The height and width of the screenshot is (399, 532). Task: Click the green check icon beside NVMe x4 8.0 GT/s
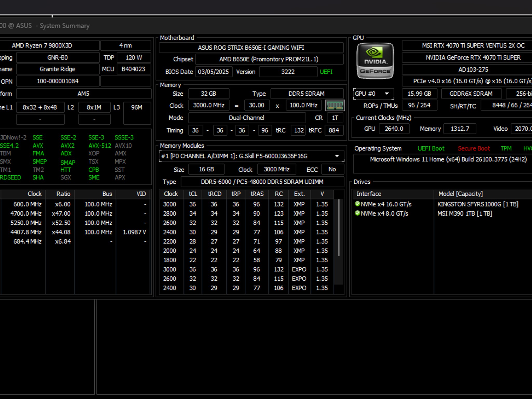tap(357, 213)
